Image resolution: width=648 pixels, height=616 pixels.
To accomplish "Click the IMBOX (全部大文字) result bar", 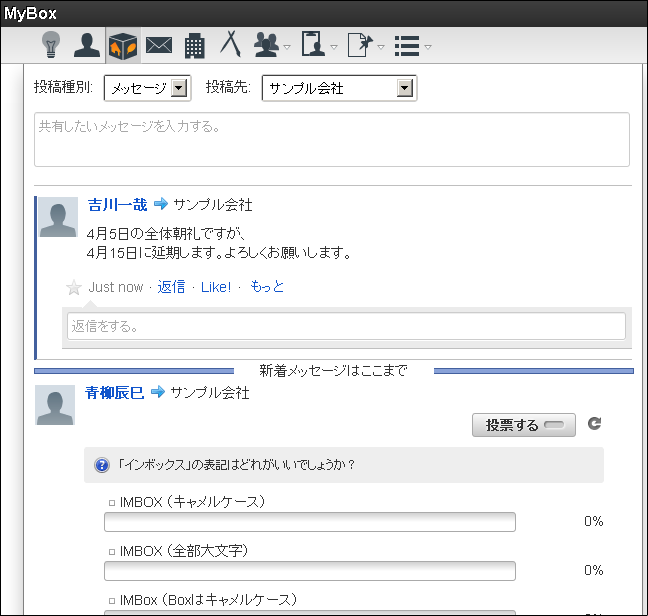I will [x=310, y=571].
